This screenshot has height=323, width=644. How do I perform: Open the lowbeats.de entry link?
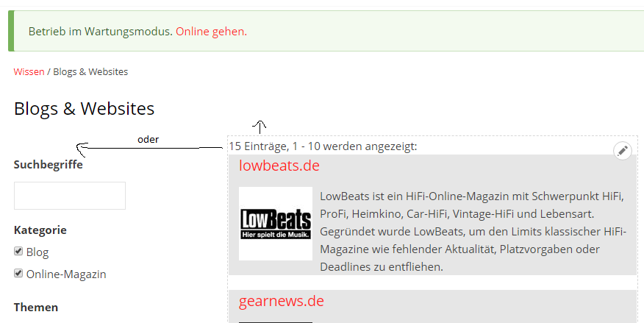[279, 166]
